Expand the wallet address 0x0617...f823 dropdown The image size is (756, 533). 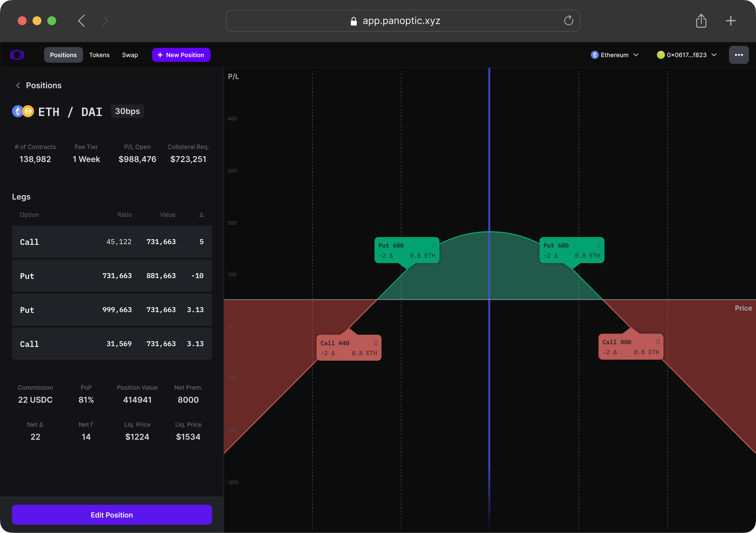click(x=686, y=55)
